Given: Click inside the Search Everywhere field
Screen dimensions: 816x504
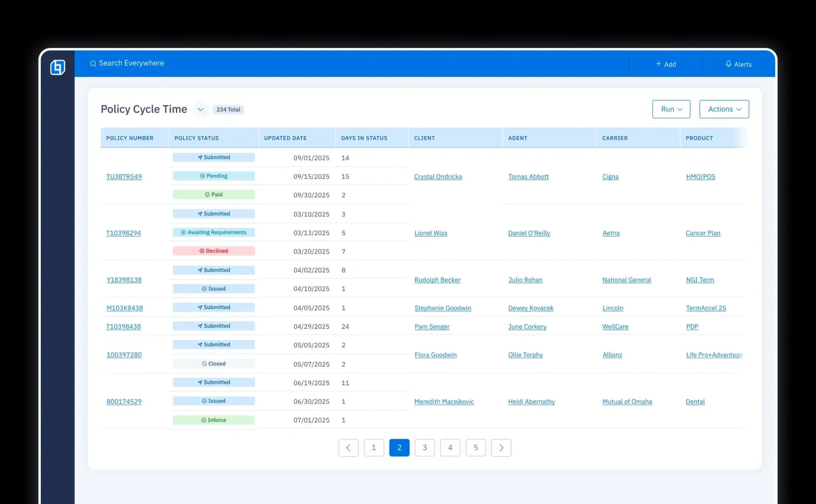Looking at the screenshot, I should pos(132,63).
